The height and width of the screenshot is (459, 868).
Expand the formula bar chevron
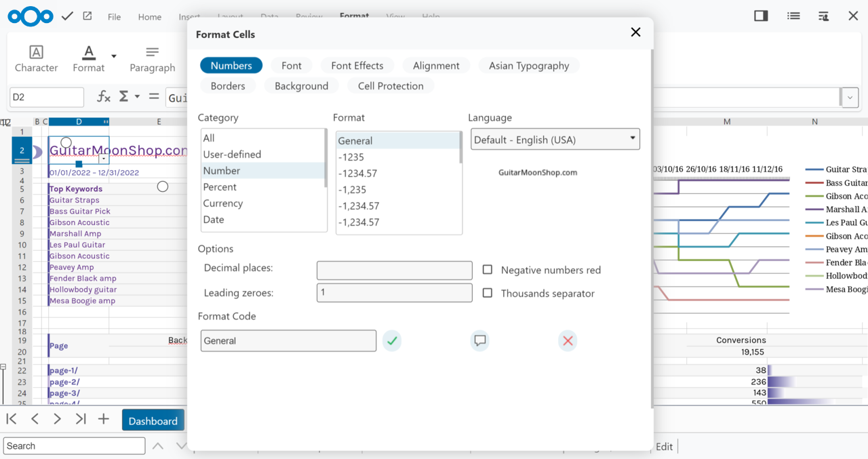point(850,98)
